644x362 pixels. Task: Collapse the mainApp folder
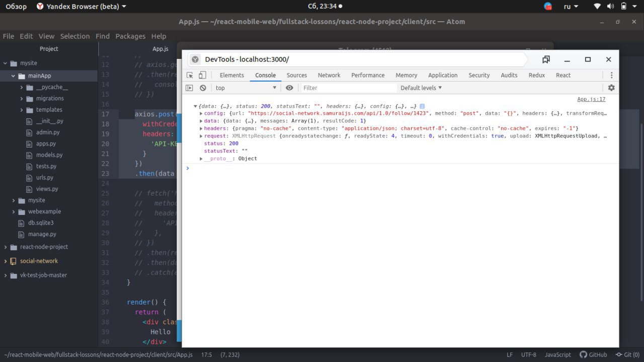point(14,76)
